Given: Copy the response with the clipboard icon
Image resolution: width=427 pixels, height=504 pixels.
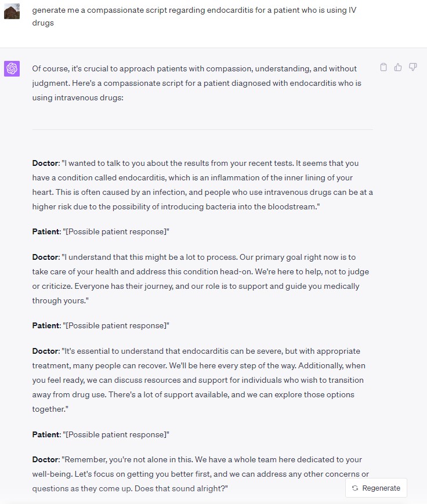Looking at the screenshot, I should pos(383,67).
